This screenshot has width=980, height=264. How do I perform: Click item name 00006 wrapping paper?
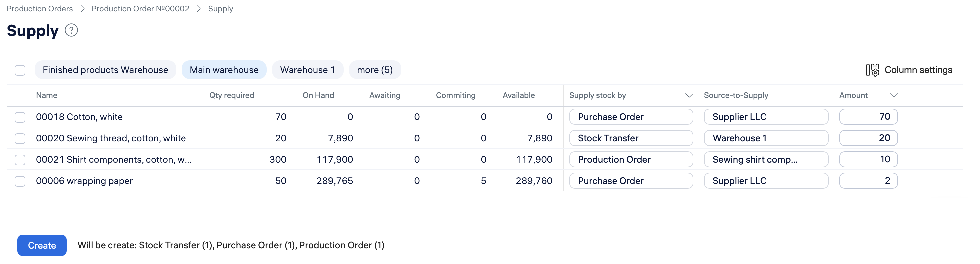84,181
